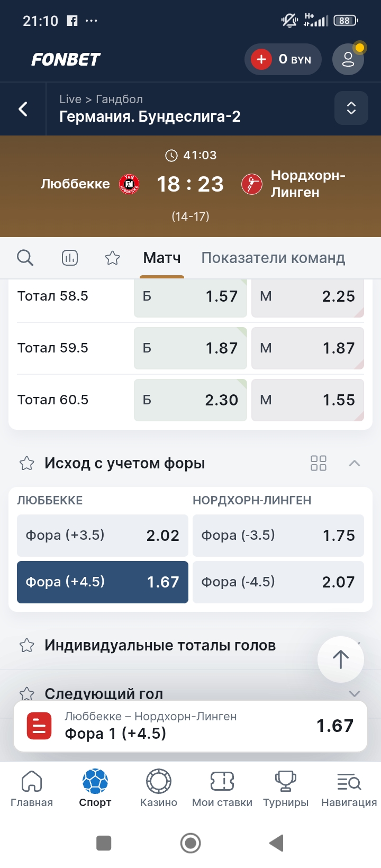The image size is (381, 868).
Task: Select Тотал 59.5 Б at 1.87
Action: pos(190,348)
